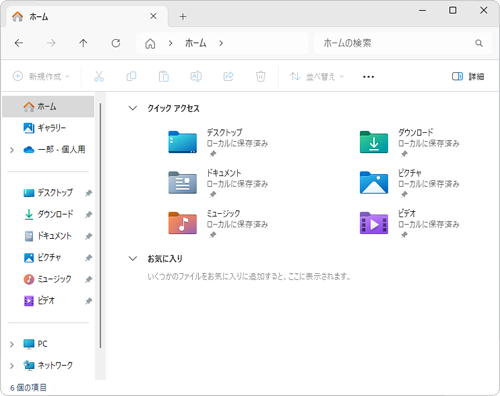
Task: Click pin icon beside sidebar ミュージック
Action: click(88, 279)
